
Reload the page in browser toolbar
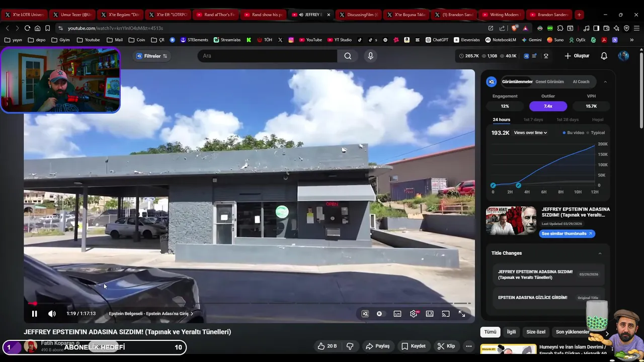click(x=27, y=28)
